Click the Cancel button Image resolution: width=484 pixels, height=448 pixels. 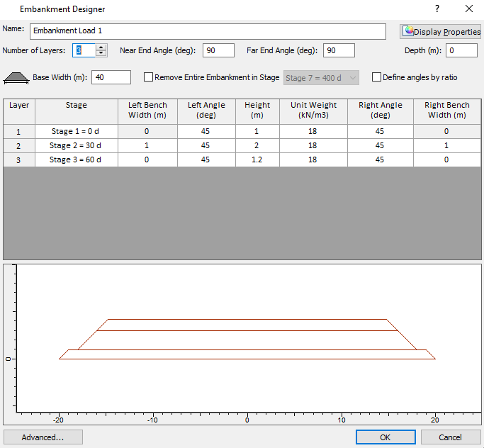point(451,437)
